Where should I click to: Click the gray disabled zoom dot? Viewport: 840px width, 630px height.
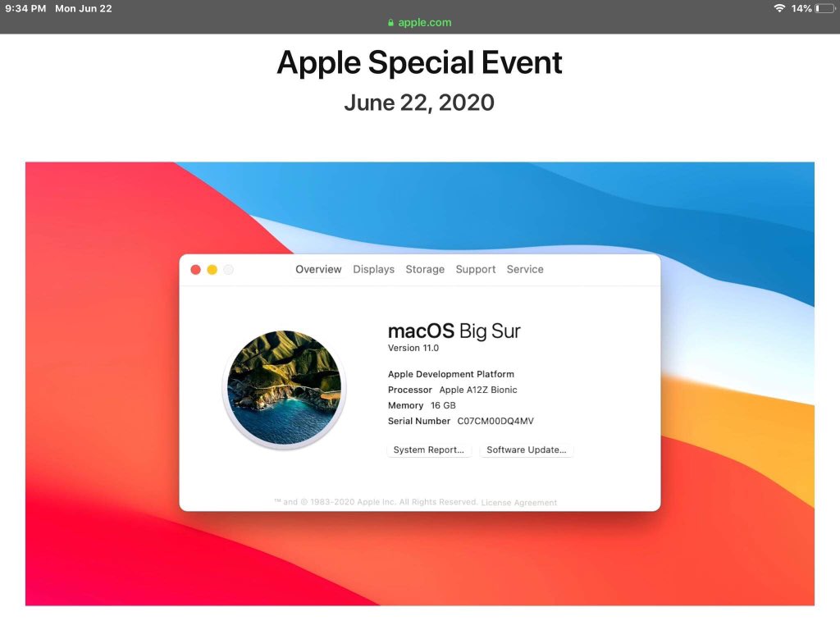click(229, 269)
